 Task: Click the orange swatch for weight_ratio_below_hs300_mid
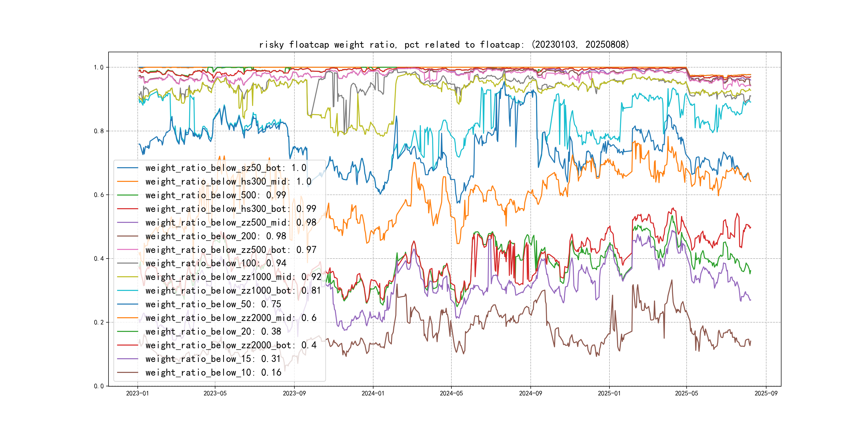click(127, 182)
